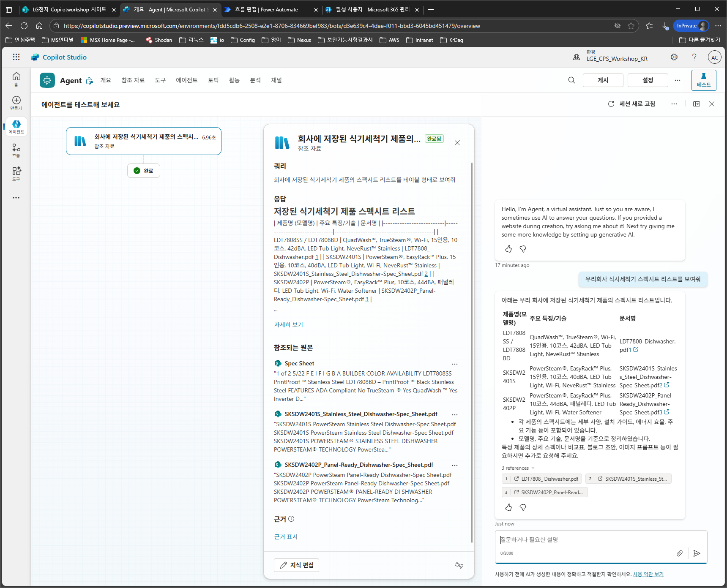Click the 지식 편집 button
727x588 pixels.
coord(297,565)
